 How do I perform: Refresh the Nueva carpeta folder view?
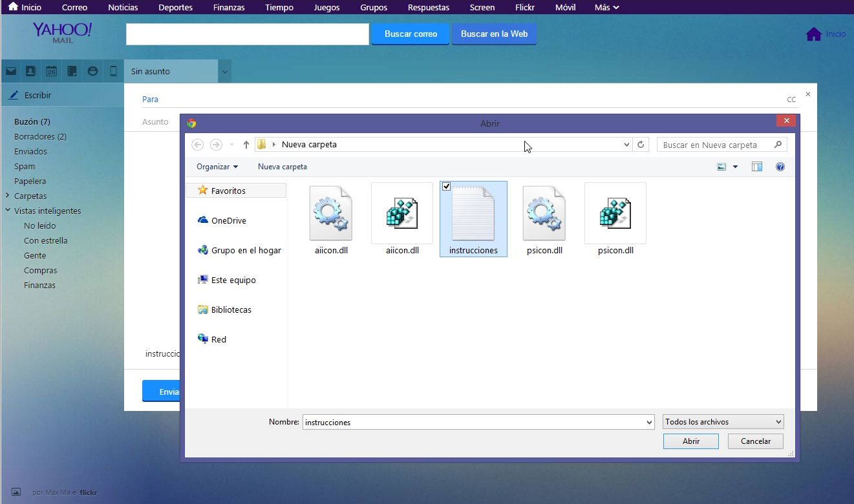click(x=641, y=145)
